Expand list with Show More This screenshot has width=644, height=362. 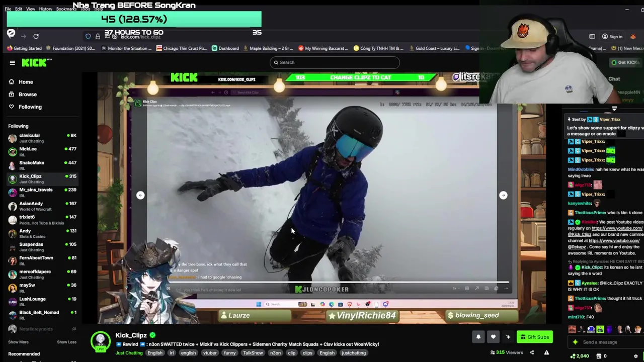point(18,342)
